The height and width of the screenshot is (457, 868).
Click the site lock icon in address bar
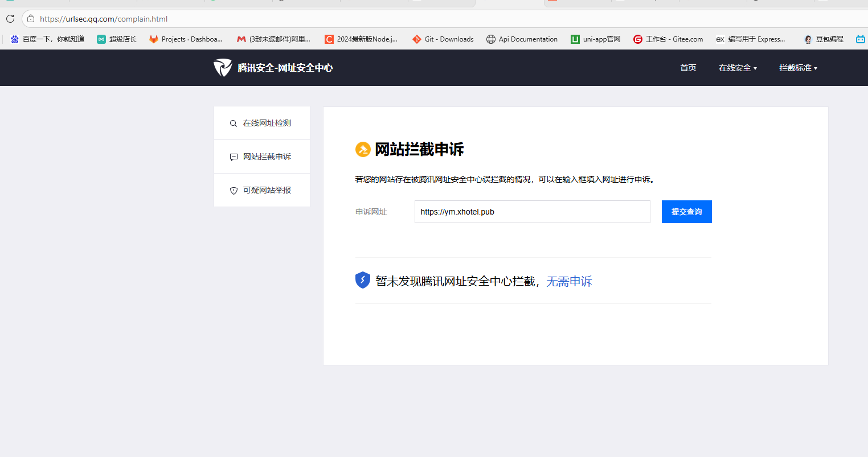pos(31,19)
